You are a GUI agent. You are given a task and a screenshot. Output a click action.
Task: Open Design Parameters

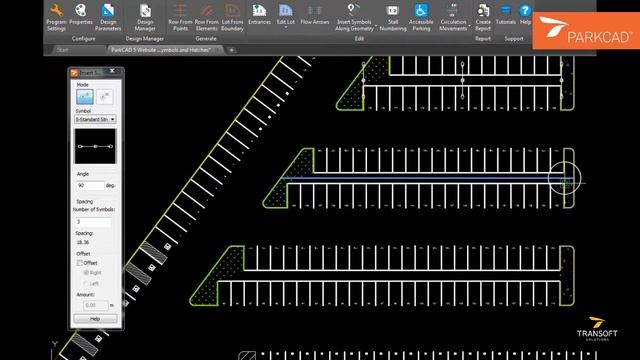108,18
